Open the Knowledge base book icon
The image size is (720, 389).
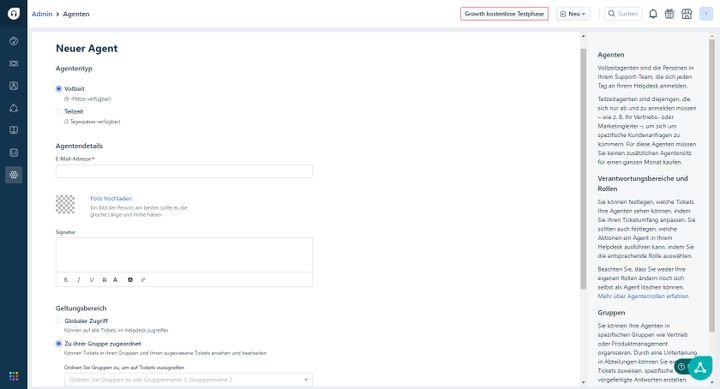[x=14, y=130]
